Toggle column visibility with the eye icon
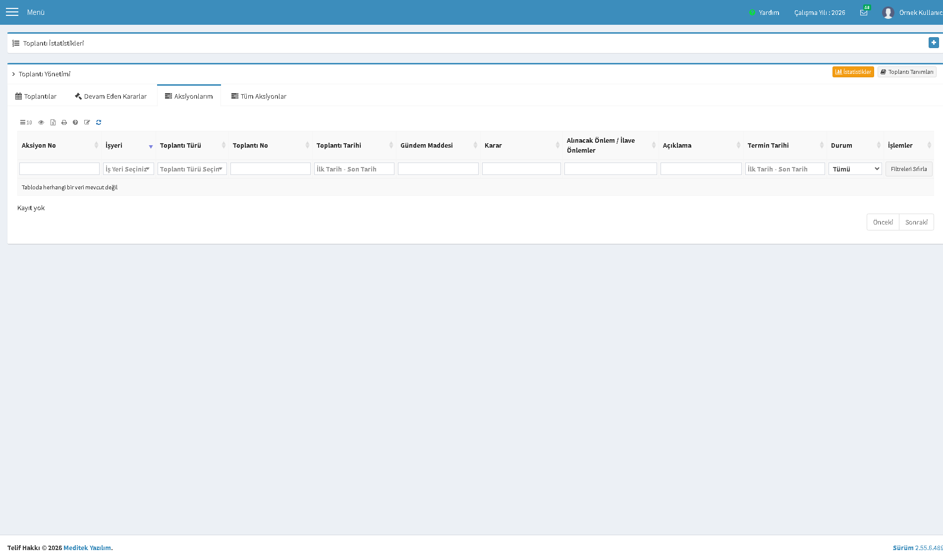Image resolution: width=943 pixels, height=560 pixels. tap(41, 122)
